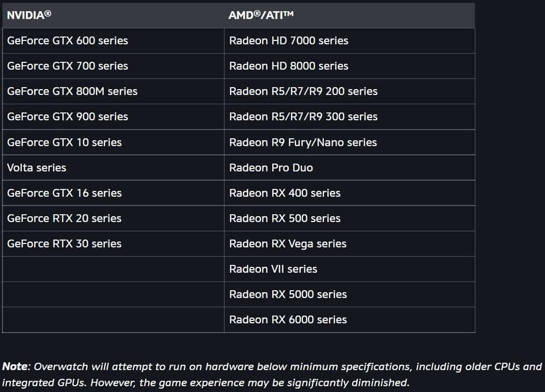Click Radeon R5/R7/R9 200 series cell

[303, 91]
